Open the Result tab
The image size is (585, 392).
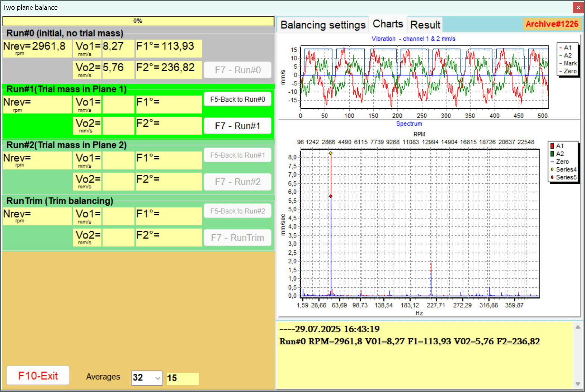pyautogui.click(x=425, y=25)
